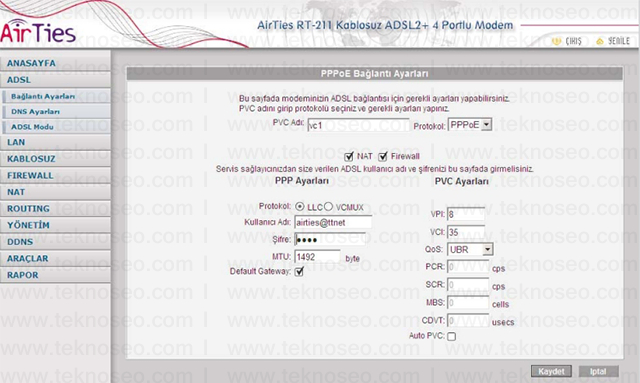Open the ADSL menu section
640x383 pixels.
[55, 80]
